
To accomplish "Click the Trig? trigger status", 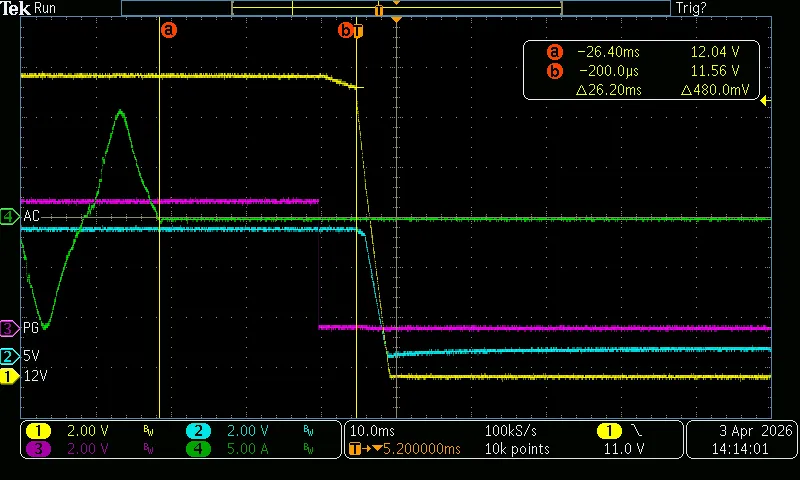I will coord(691,8).
